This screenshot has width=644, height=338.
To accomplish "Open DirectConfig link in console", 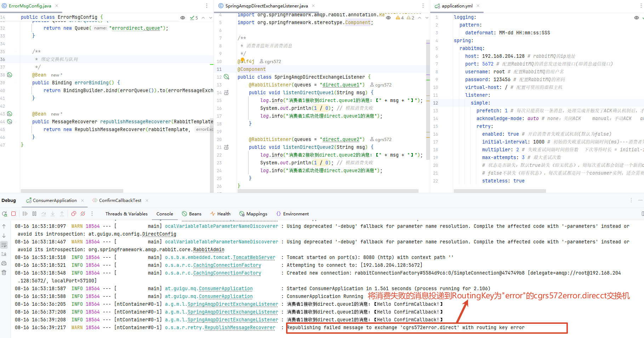I will [x=159, y=234].
